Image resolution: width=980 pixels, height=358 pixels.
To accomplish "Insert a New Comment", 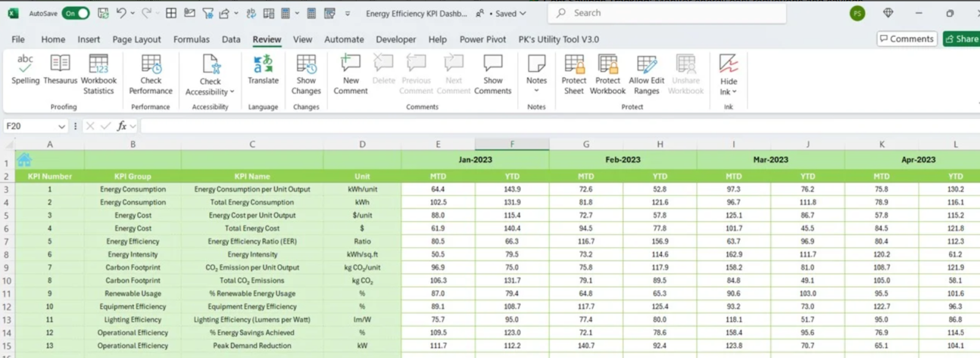I will pos(350,63).
